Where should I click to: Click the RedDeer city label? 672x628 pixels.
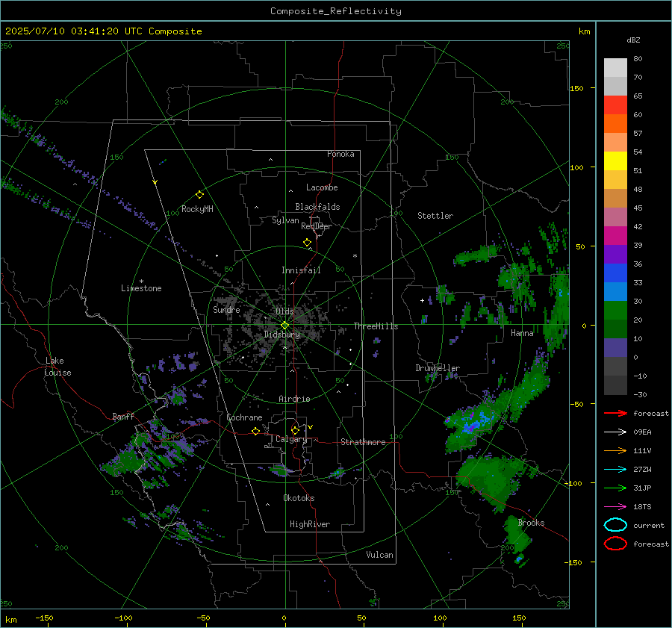pos(317,226)
